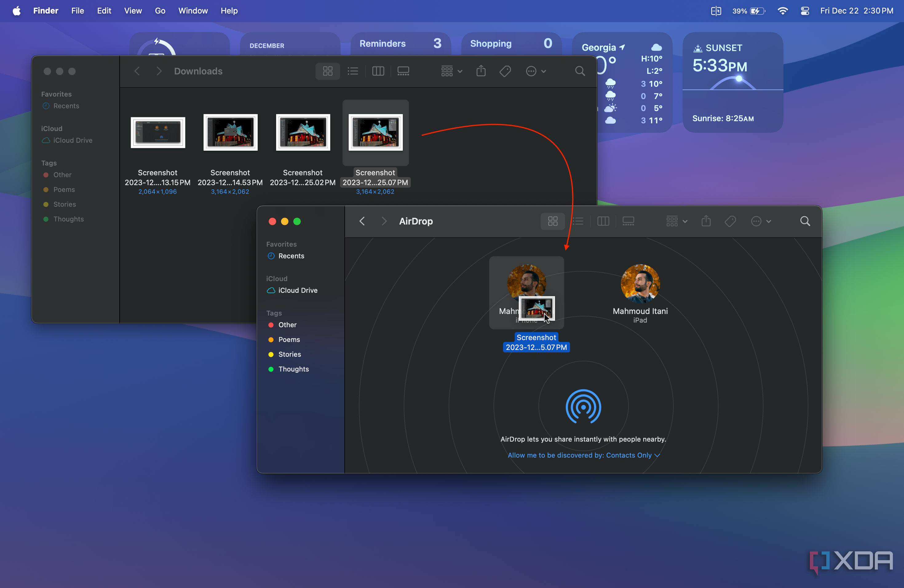Select list view in Downloads window
Viewport: 904px width, 588px height.
click(x=353, y=71)
